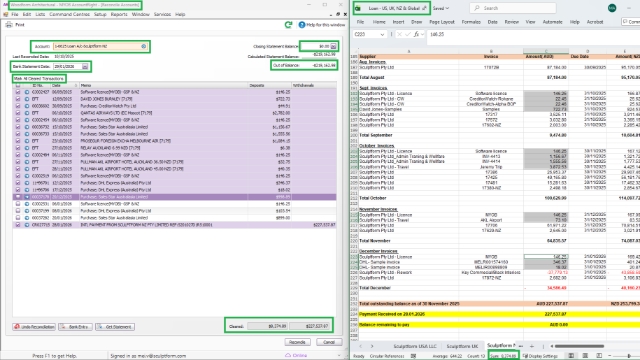Expand the Excel Name Box dropdown
Viewport: 640px width, 360px height.
382,34
